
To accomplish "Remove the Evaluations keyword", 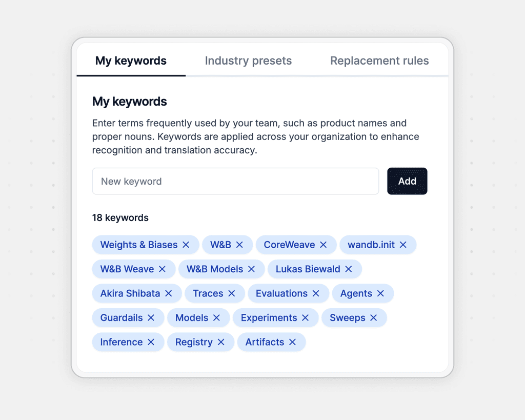I will click(316, 294).
